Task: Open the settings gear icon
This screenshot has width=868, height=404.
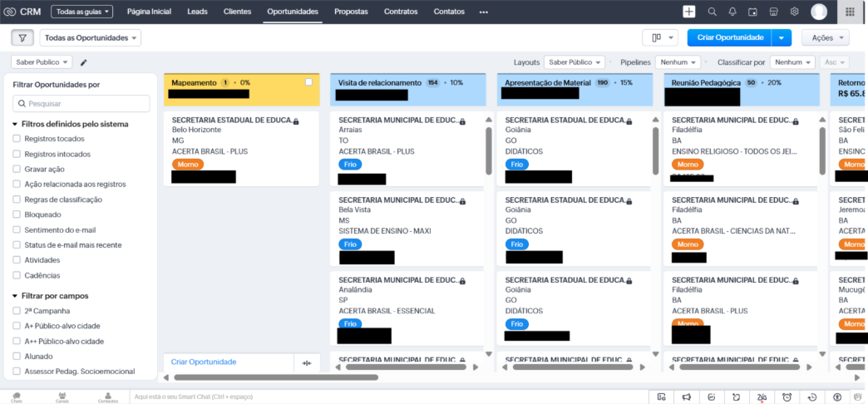Action: (x=794, y=12)
